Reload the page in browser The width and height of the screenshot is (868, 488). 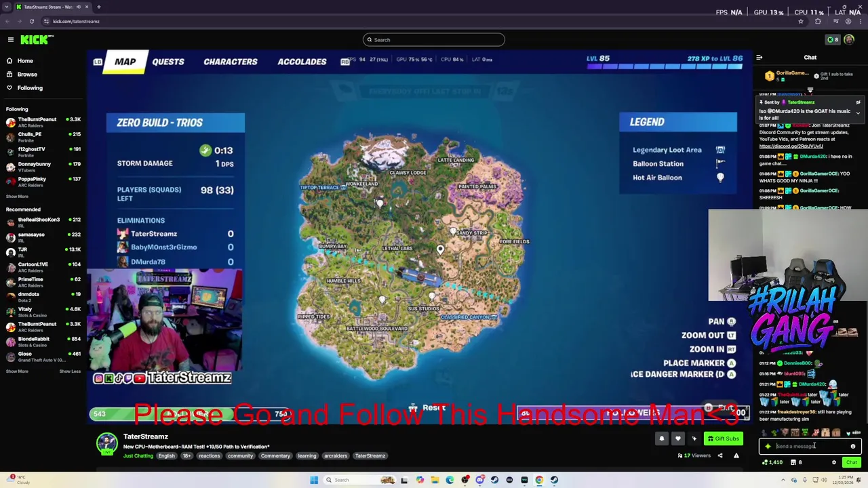tap(31, 22)
